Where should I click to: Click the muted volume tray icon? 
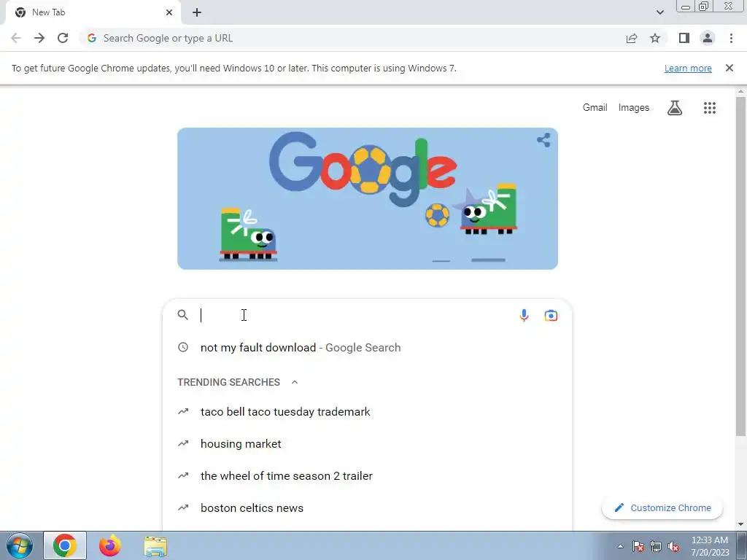[x=673, y=547]
